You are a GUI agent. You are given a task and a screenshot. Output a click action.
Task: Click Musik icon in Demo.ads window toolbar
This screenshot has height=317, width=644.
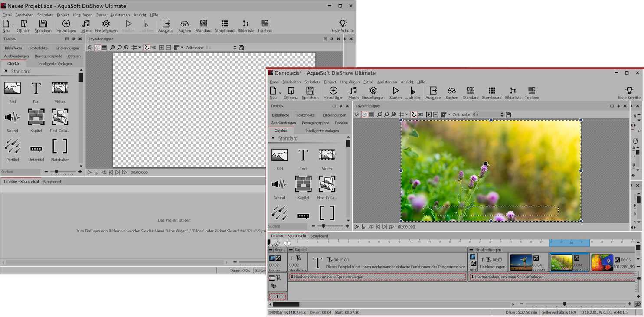(x=353, y=91)
